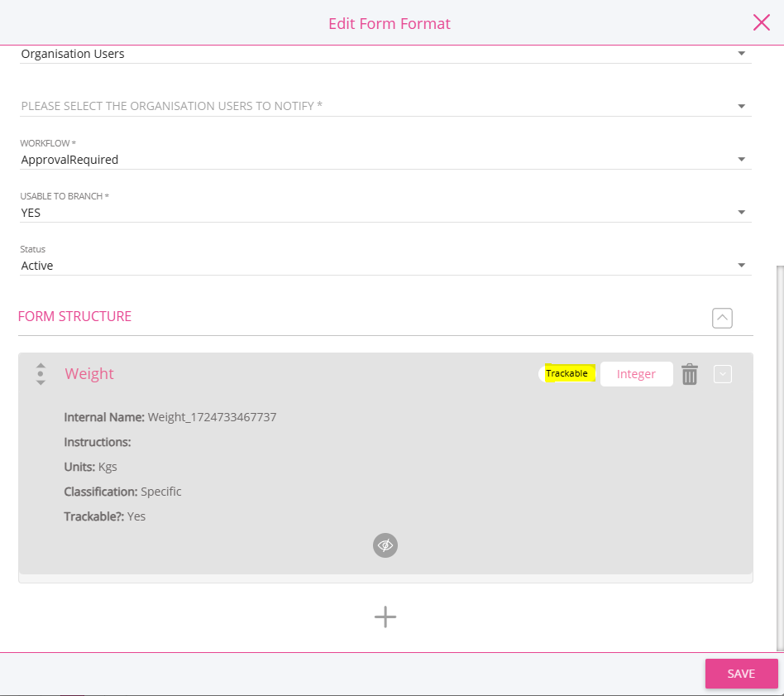Open the Usable To Branch dropdown
784x696 pixels.
click(385, 213)
